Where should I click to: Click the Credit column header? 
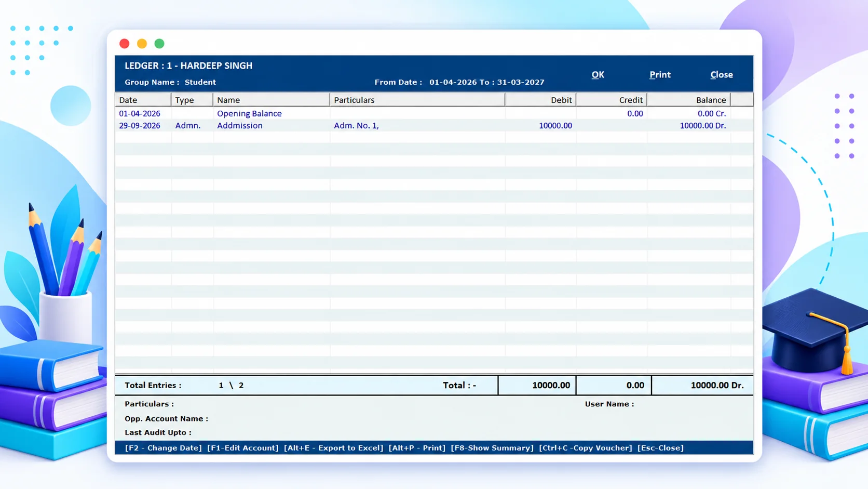[x=612, y=100]
